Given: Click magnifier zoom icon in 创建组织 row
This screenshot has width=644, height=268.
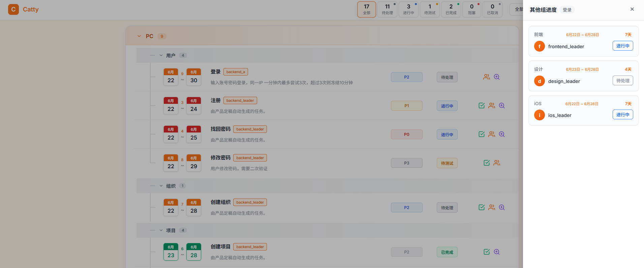Looking at the screenshot, I should coord(502,207).
